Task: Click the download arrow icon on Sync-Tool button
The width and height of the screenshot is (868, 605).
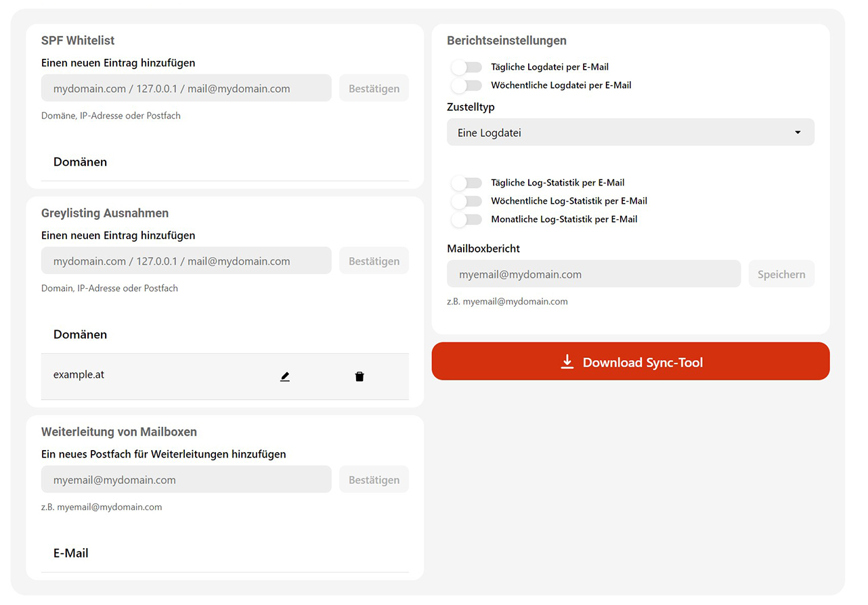Action: point(567,362)
